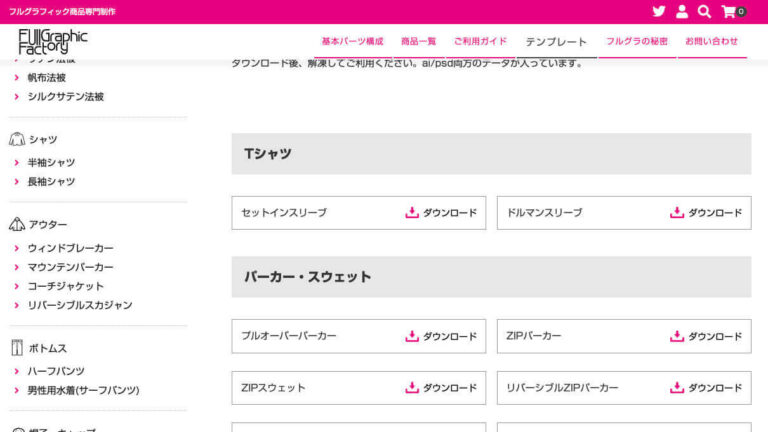The height and width of the screenshot is (432, 768).
Task: Click download icon for セットインスリーブ
Action: tap(412, 213)
